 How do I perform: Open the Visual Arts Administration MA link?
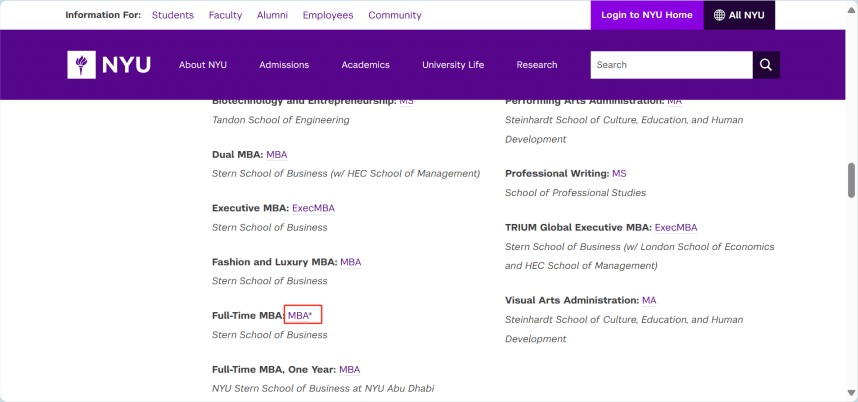(649, 300)
